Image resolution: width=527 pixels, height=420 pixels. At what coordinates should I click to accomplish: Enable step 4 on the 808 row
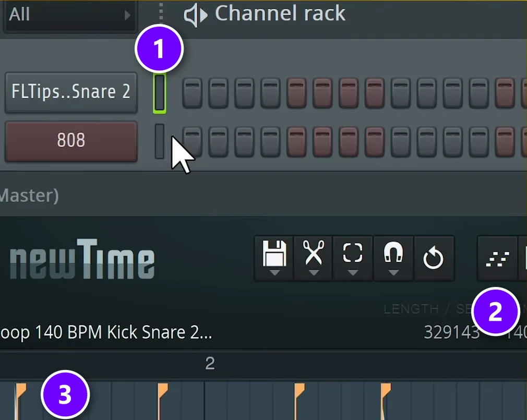click(x=271, y=142)
